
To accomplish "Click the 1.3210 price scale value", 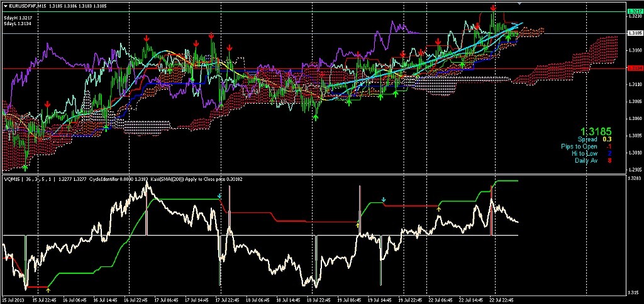I will tap(635, 16).
